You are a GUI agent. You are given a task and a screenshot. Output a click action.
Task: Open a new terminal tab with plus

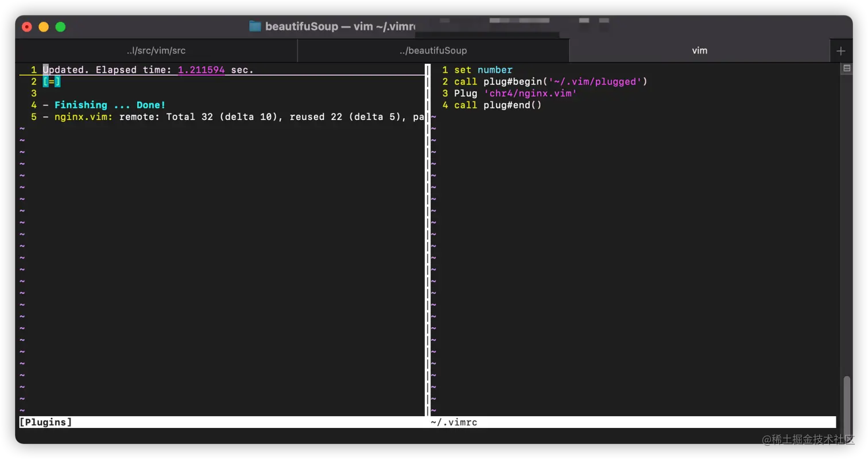coord(841,51)
